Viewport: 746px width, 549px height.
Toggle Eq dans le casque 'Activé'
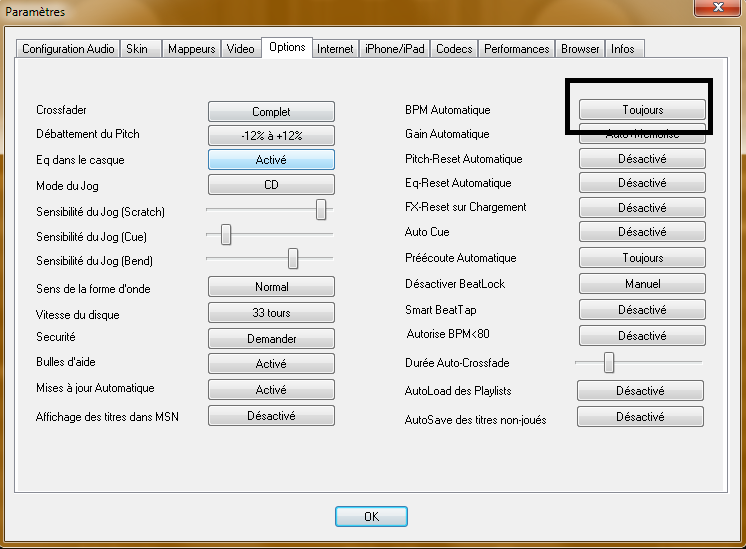click(271, 160)
